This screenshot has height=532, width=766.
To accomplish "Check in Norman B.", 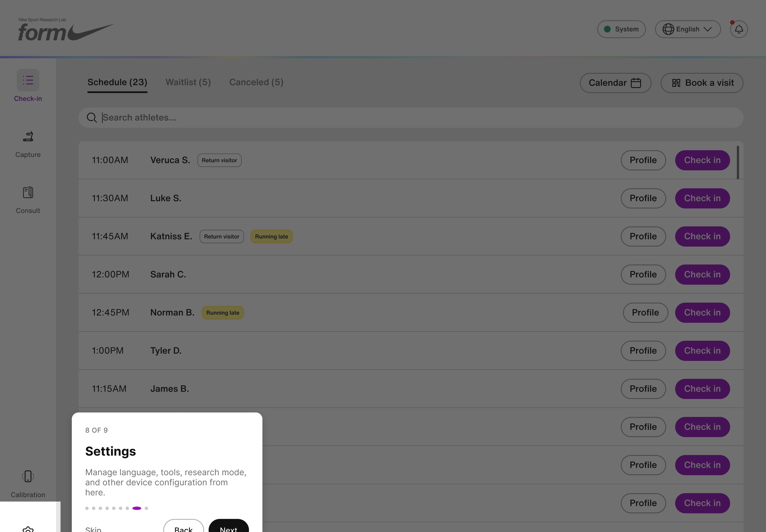I will 702,313.
